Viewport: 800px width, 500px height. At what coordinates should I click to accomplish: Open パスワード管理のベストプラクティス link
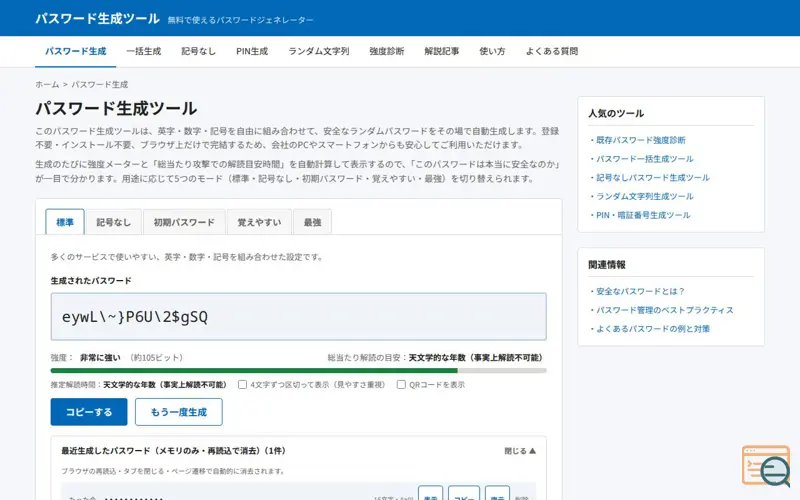(665, 310)
